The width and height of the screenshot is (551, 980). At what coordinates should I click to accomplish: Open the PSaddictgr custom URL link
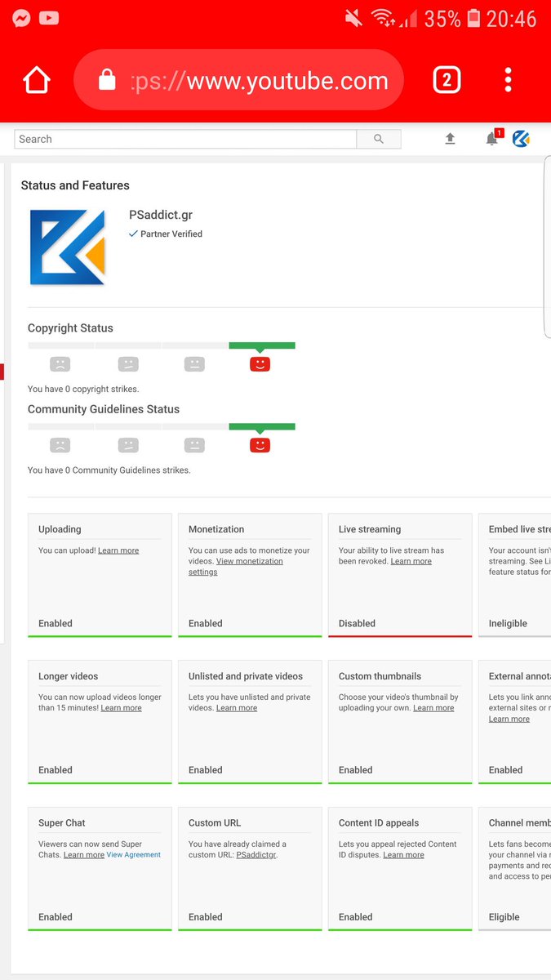[256, 855]
